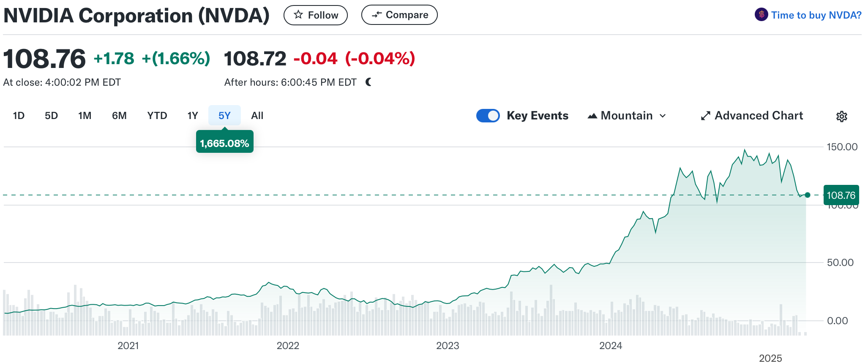Click the 2022 x-axis label

288,346
